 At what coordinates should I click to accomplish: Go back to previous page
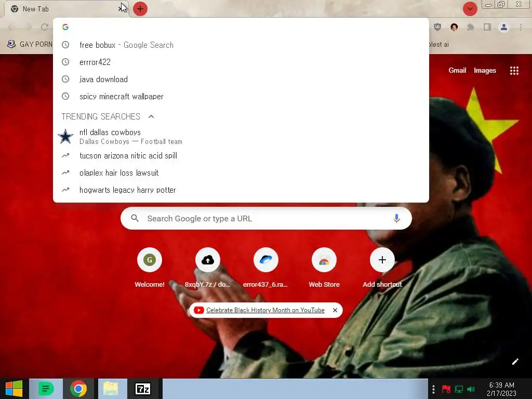coord(11,27)
